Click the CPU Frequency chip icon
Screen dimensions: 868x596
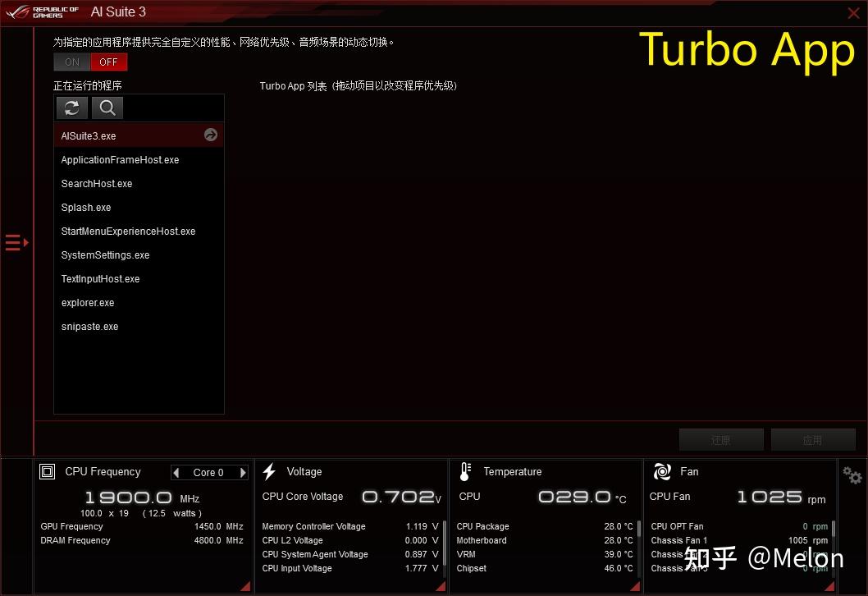pos(47,471)
